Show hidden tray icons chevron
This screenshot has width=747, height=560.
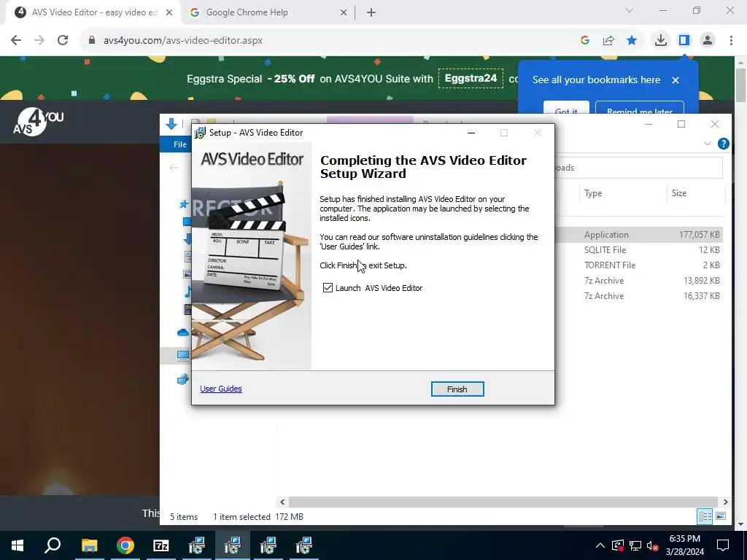pyautogui.click(x=600, y=545)
